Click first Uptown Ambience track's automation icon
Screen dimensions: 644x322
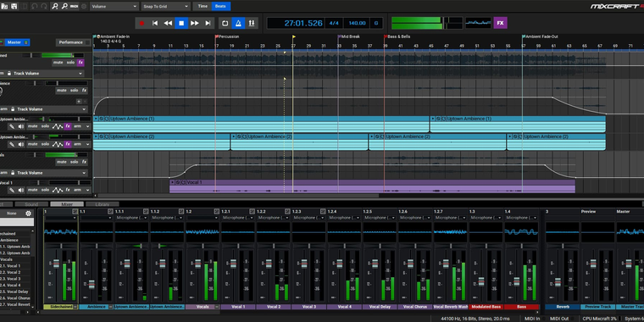[x=58, y=126]
